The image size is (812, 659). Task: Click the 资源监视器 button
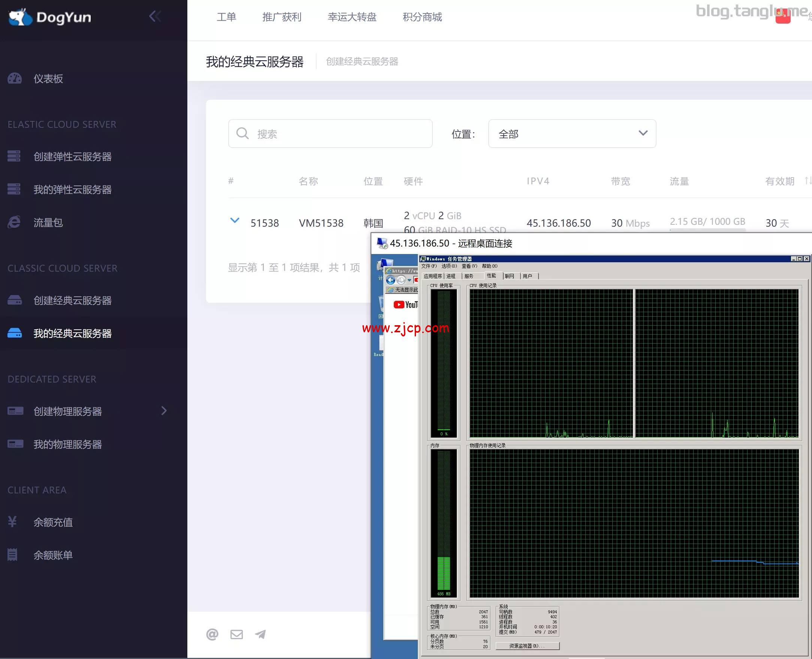coord(527,646)
